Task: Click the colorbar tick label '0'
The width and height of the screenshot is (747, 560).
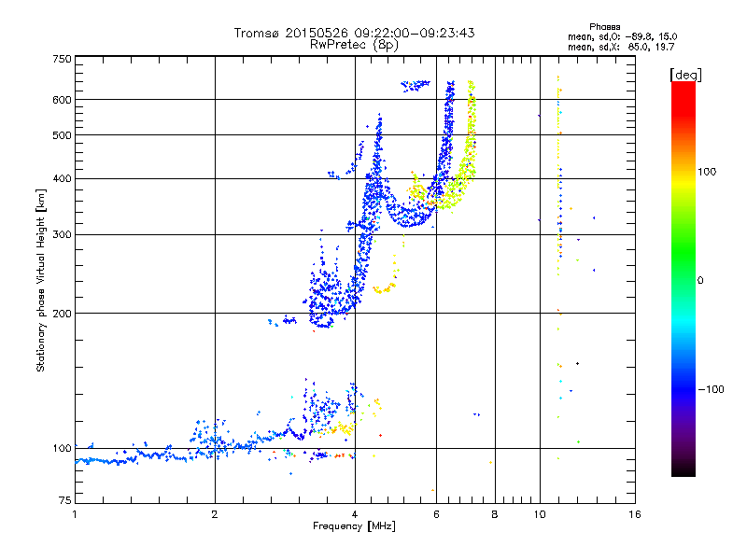Action: 700,281
